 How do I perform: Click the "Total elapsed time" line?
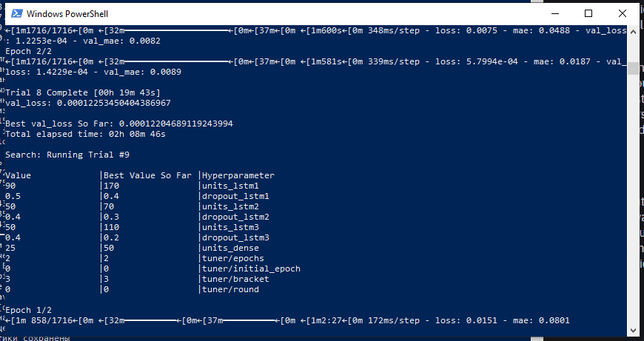85,134
